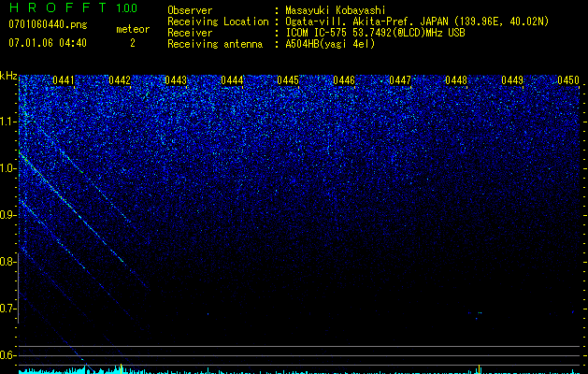Click the 0450 time marker
The height and width of the screenshot is (374, 588).
[568, 80]
